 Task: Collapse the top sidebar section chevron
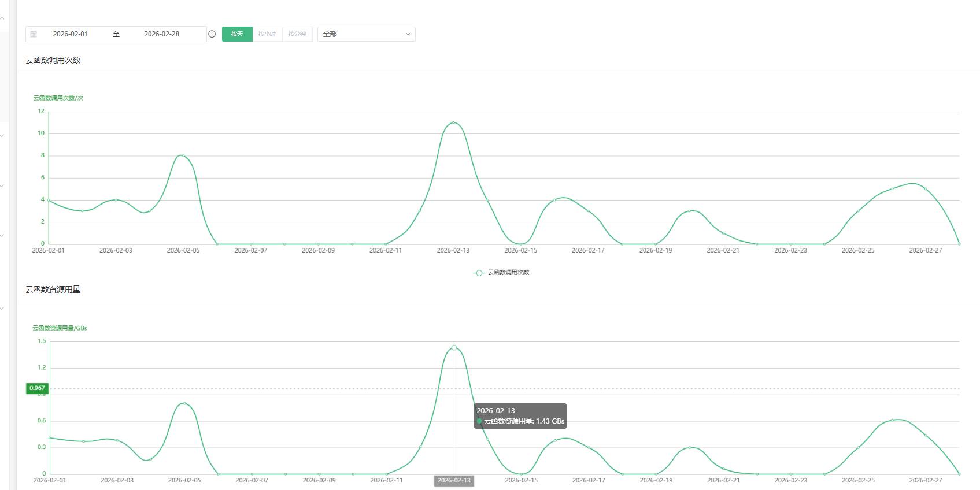[2, 18]
